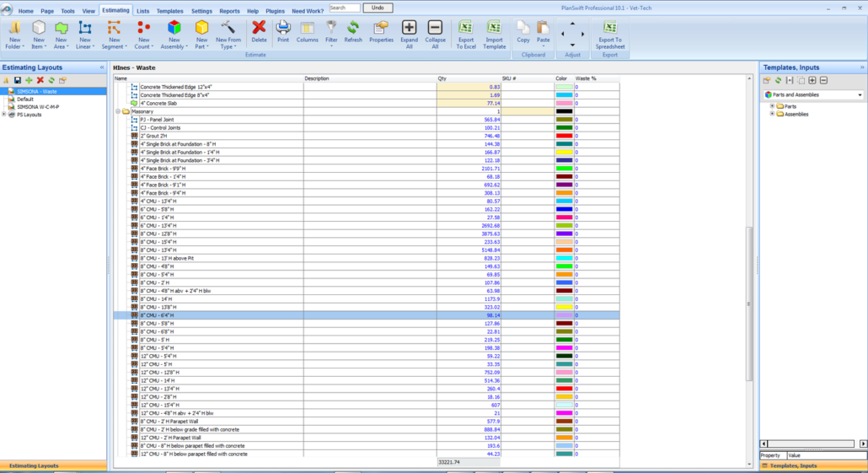Click the save icon in Estimating Layouts
The width and height of the screenshot is (868, 473).
tap(17, 80)
